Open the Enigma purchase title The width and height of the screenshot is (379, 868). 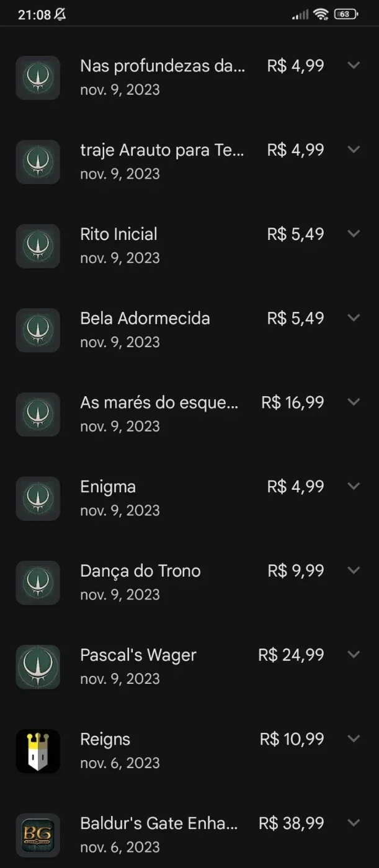coord(108,487)
